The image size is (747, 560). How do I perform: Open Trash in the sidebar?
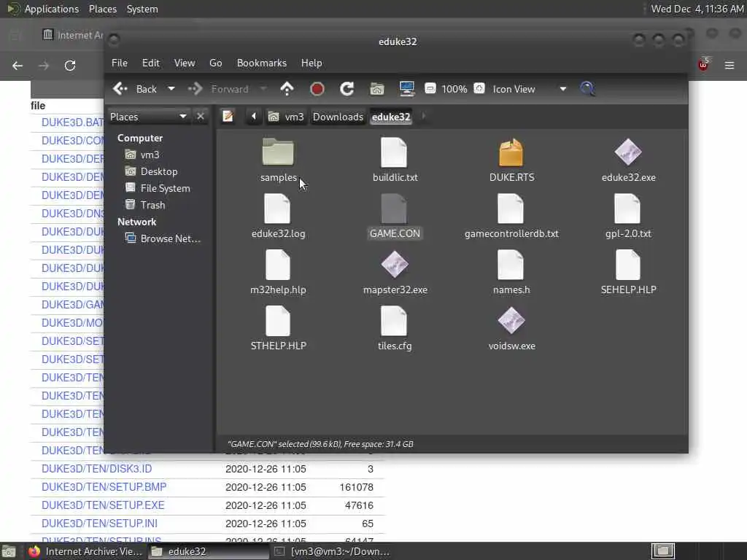pos(145,205)
